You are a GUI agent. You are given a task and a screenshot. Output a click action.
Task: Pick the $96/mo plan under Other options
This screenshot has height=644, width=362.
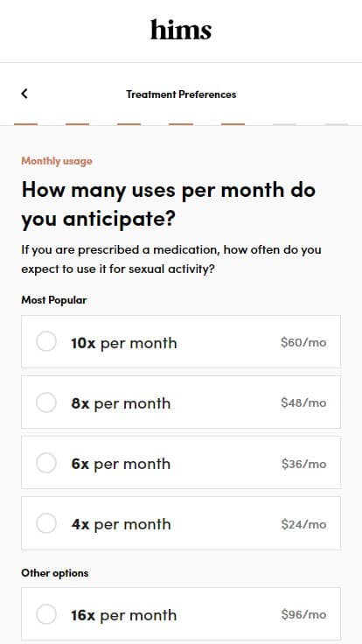pyautogui.click(x=181, y=614)
